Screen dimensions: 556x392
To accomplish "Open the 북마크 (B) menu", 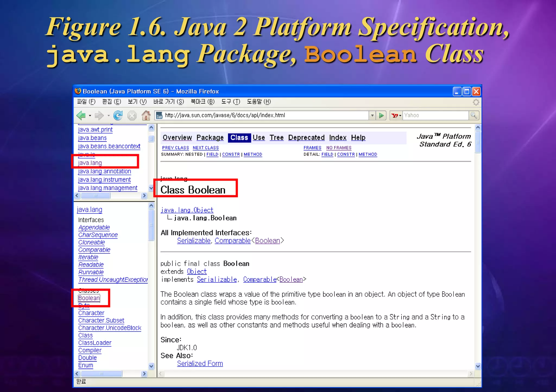I will pyautogui.click(x=203, y=102).
